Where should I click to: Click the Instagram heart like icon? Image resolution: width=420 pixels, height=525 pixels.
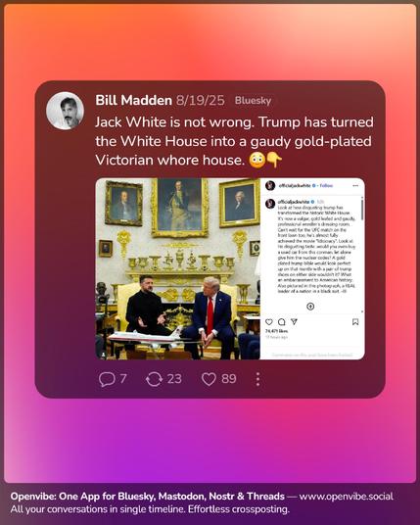268,322
